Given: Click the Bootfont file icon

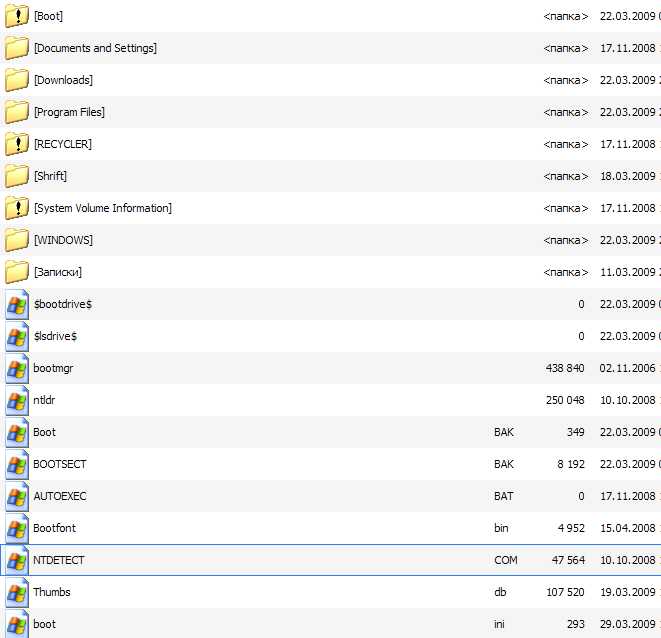Looking at the screenshot, I should [17, 529].
